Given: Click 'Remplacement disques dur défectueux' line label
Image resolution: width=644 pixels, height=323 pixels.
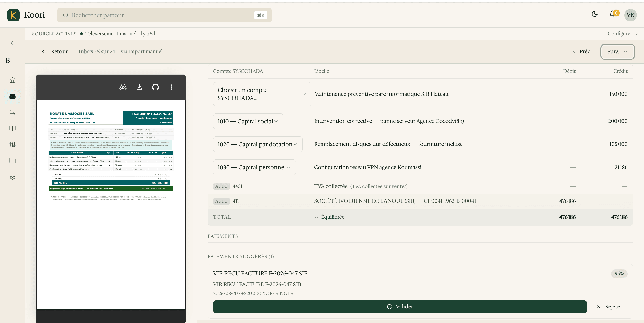Looking at the screenshot, I should [388, 144].
